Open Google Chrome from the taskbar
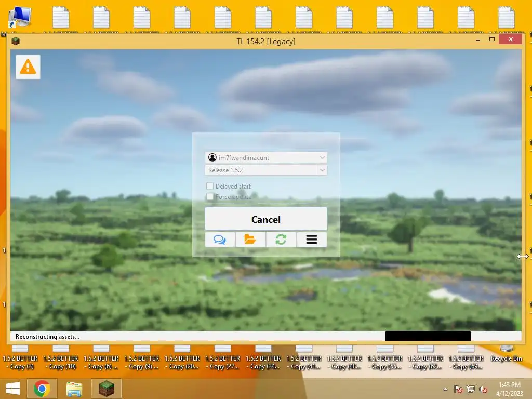This screenshot has width=532, height=399. coord(42,389)
